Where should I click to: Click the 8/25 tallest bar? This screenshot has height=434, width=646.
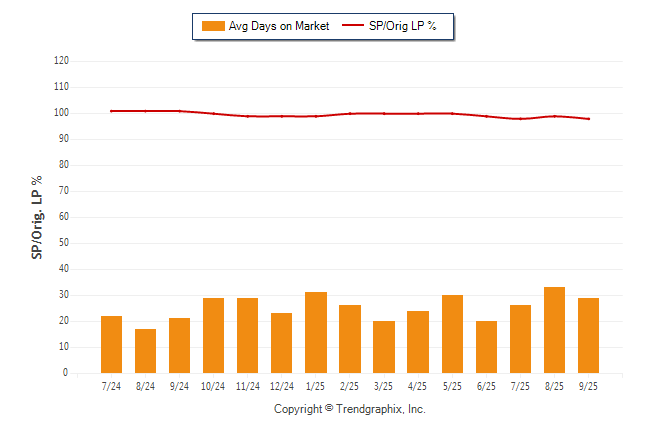click(x=554, y=330)
